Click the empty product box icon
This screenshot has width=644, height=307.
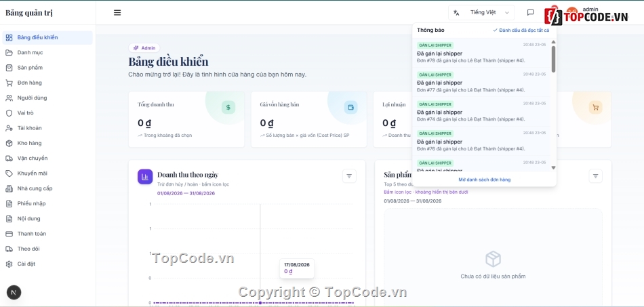[x=493, y=259]
